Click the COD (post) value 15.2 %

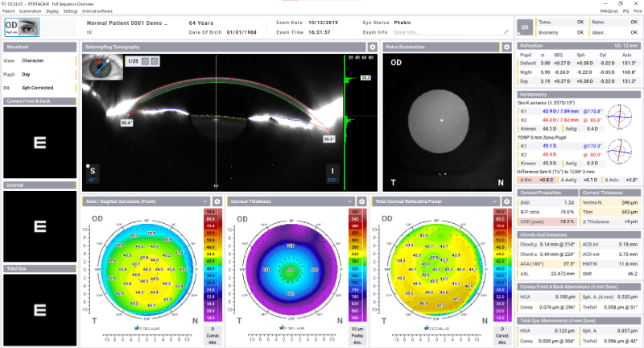(x=568, y=222)
